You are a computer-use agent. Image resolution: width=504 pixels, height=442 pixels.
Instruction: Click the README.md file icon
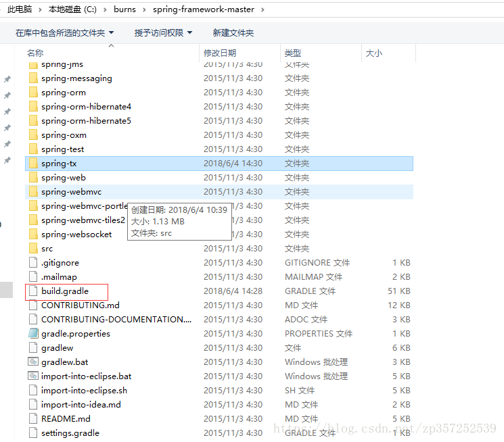click(x=33, y=418)
